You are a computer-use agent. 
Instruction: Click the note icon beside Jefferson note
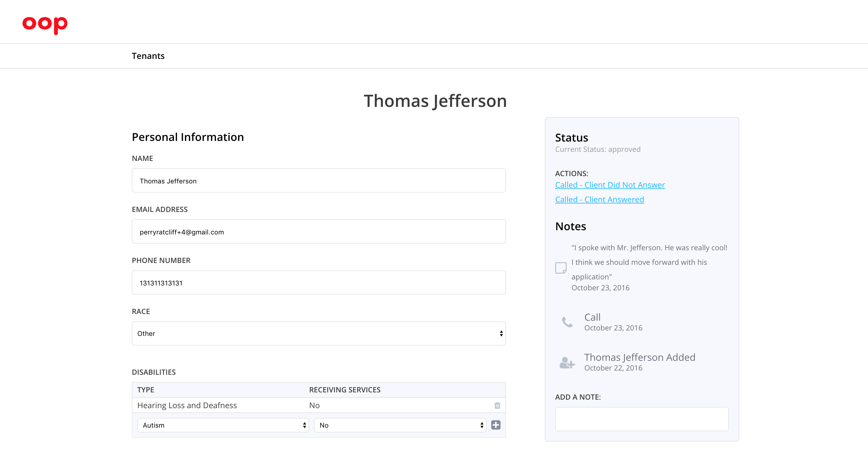click(x=561, y=268)
